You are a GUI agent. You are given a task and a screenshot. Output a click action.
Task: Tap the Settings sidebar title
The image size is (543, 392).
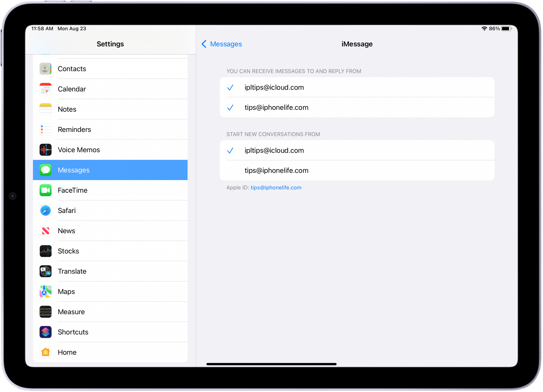click(110, 44)
